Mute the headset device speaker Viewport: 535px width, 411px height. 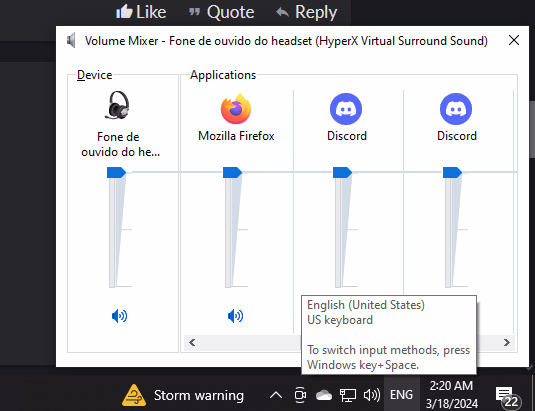(119, 316)
